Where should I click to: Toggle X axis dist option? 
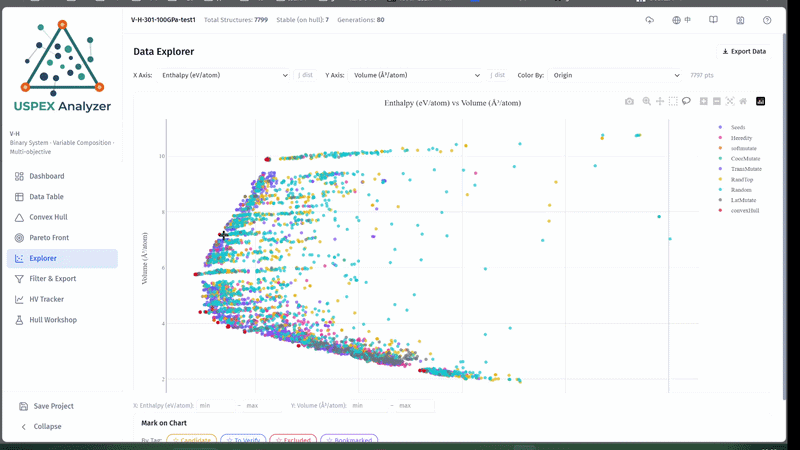tap(305, 75)
